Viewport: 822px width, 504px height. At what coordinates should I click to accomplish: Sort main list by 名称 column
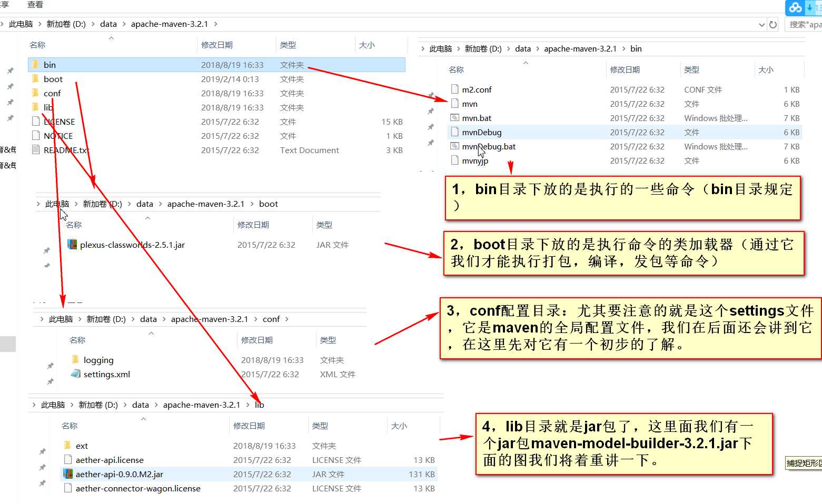37,45
